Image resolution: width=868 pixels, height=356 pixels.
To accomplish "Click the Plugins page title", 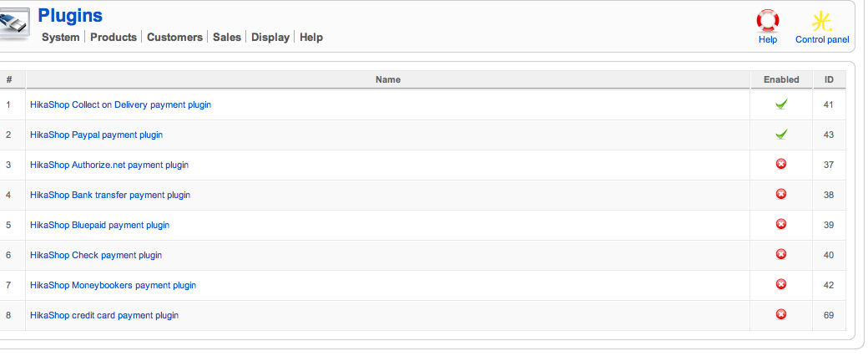I will coord(70,15).
